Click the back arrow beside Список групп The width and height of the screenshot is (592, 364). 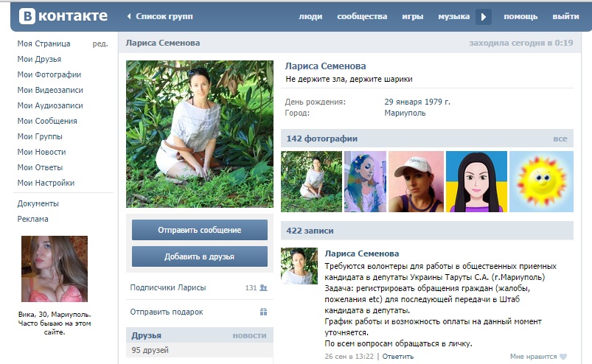129,16
